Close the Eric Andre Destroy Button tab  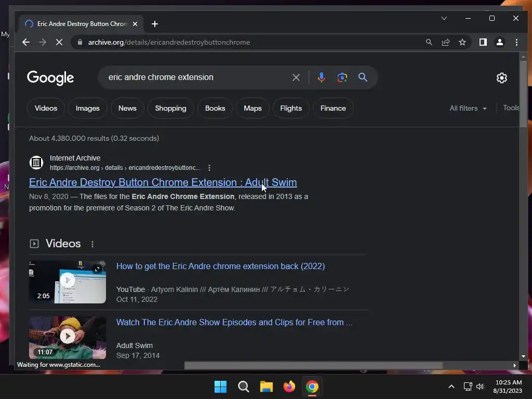coord(135,24)
